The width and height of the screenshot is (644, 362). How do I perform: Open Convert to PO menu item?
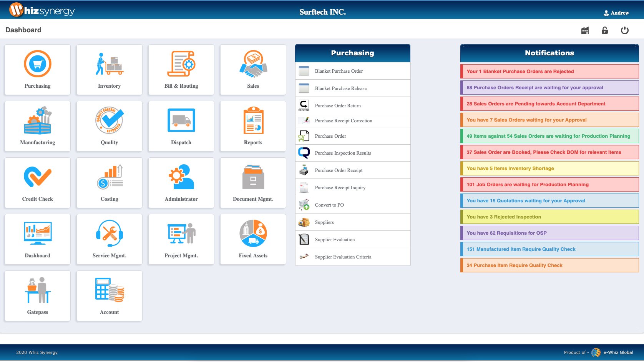(x=329, y=205)
